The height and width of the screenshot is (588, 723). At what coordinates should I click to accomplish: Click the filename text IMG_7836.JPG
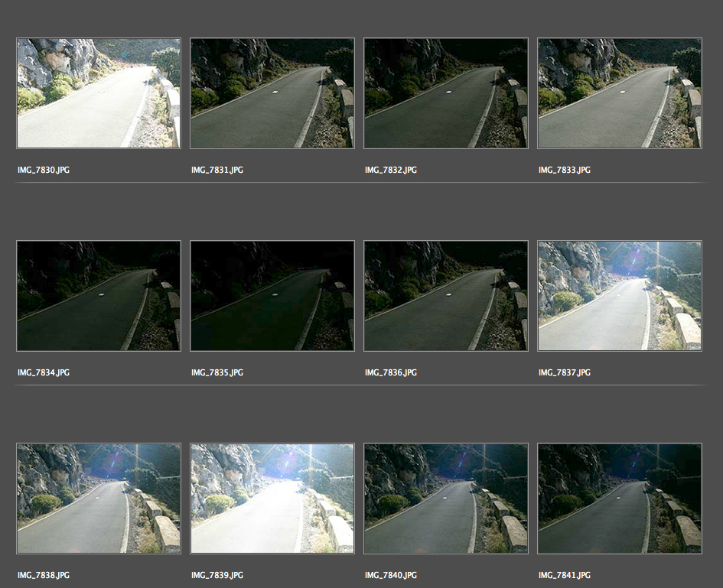point(391,372)
